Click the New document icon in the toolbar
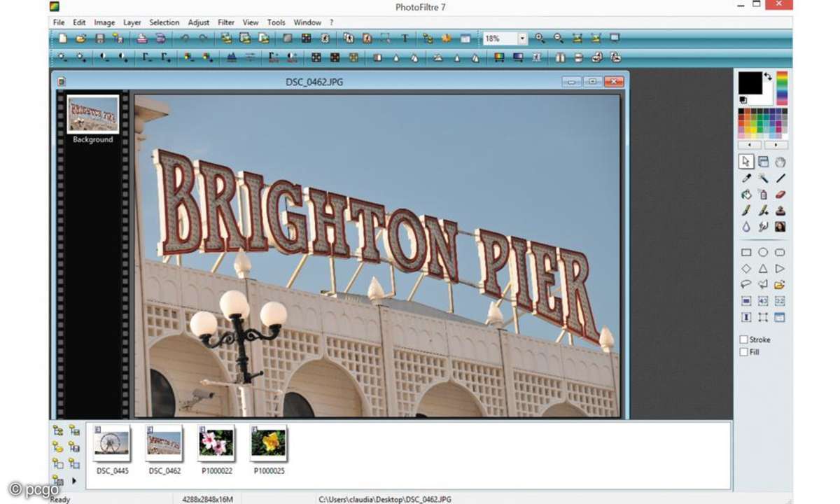 (x=63, y=38)
